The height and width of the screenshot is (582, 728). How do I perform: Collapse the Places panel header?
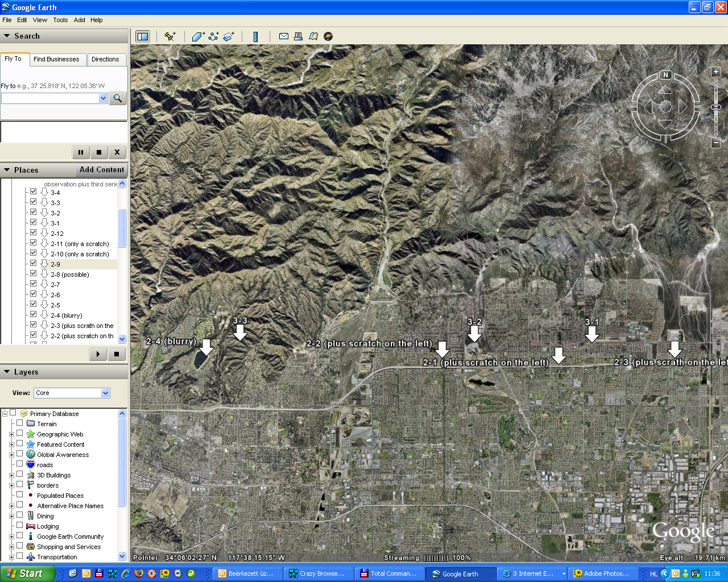point(38,170)
